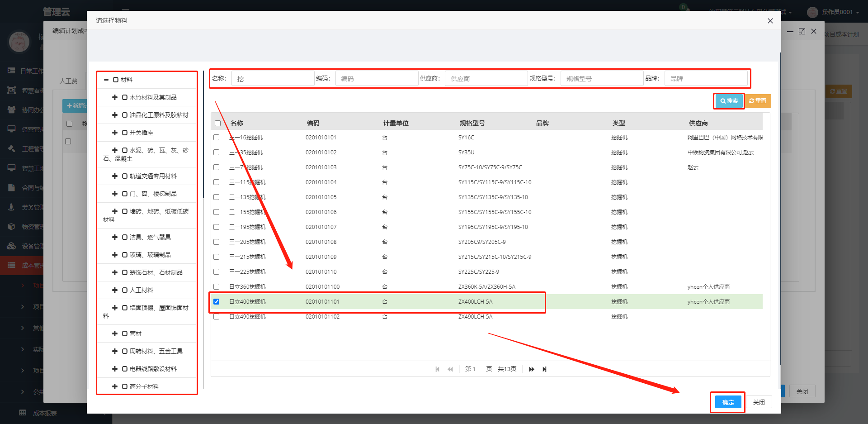Viewport: 868px width, 424px height.
Task: Click the 关闭 button beside 确定
Action: pyautogui.click(x=759, y=402)
